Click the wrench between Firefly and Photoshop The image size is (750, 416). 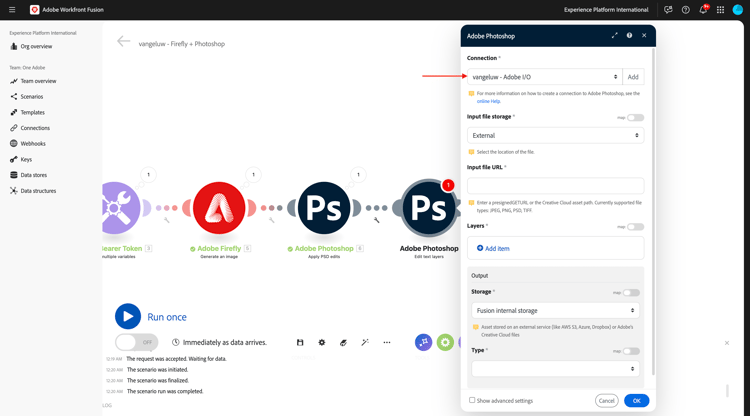[x=271, y=220]
